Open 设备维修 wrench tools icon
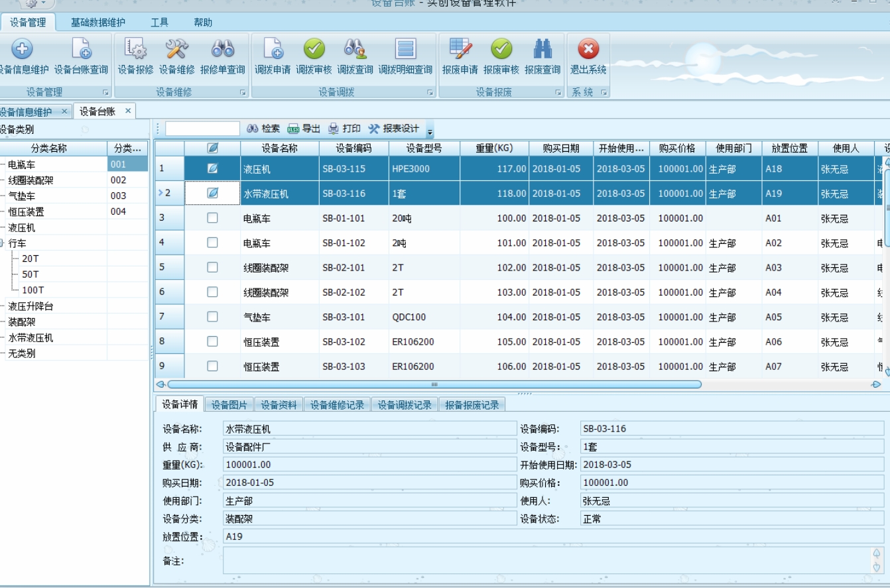 (177, 49)
